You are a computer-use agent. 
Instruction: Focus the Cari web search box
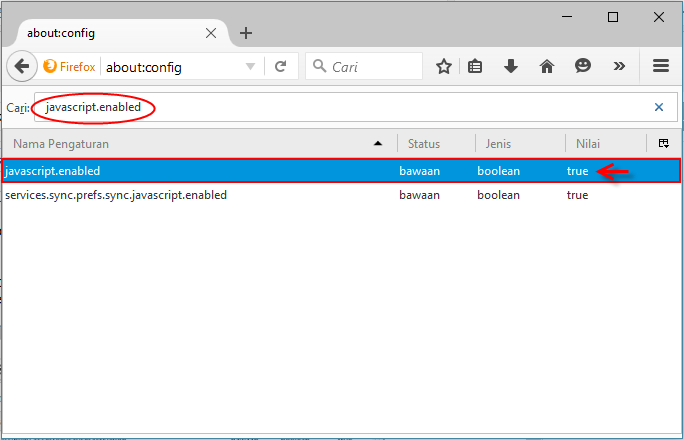(x=364, y=66)
